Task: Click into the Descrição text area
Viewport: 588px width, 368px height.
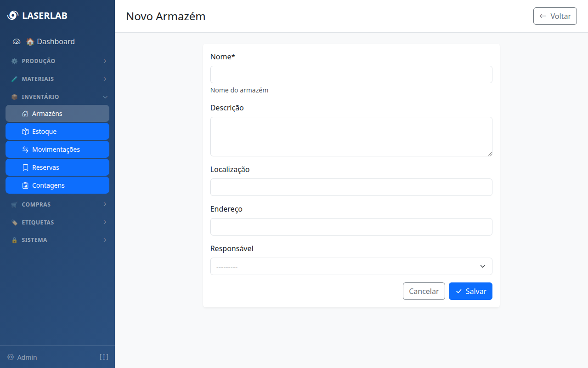Action: [351, 137]
